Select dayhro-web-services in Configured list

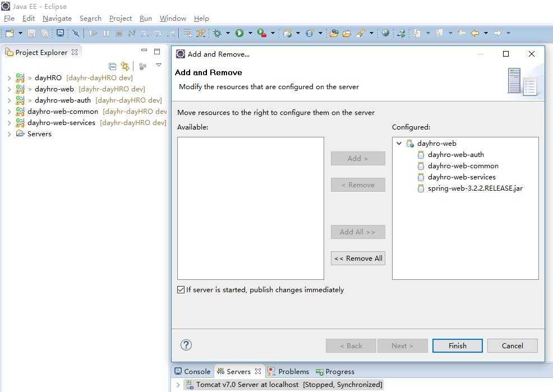(x=462, y=177)
